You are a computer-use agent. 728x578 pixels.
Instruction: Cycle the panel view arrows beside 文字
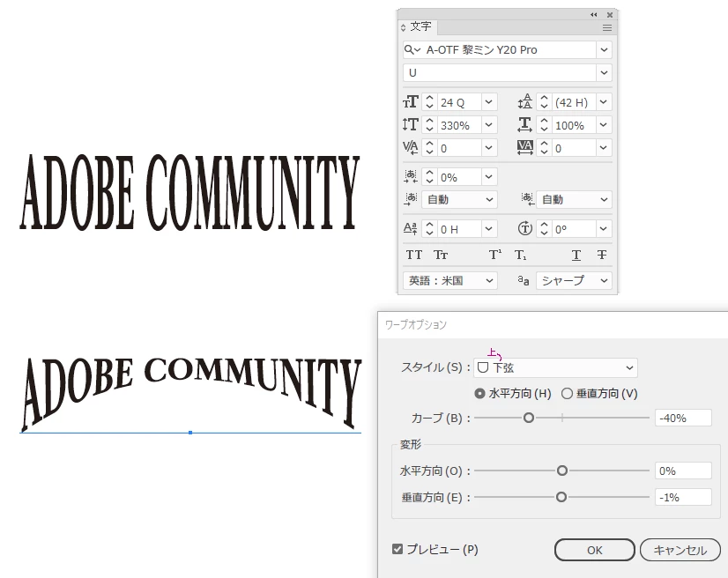403,28
